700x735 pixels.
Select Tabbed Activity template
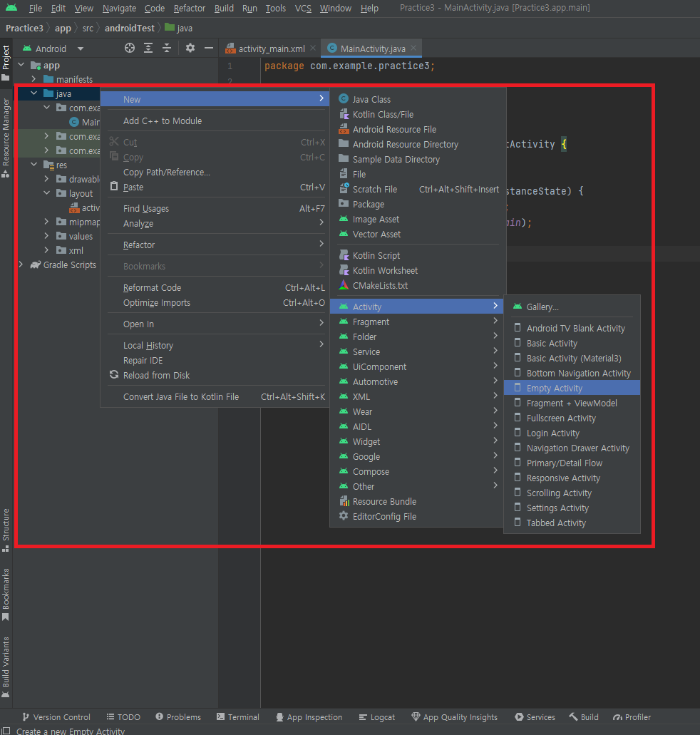572,523
